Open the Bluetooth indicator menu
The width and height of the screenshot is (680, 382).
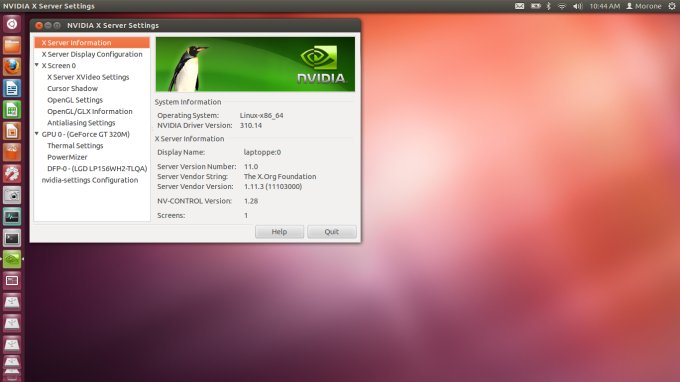pos(549,6)
